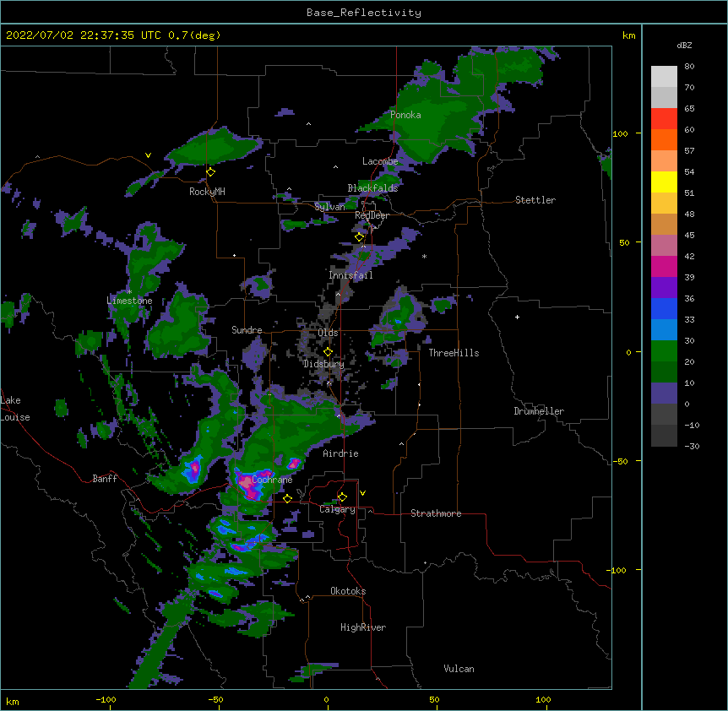Click the Lacombe city label

click(x=380, y=161)
